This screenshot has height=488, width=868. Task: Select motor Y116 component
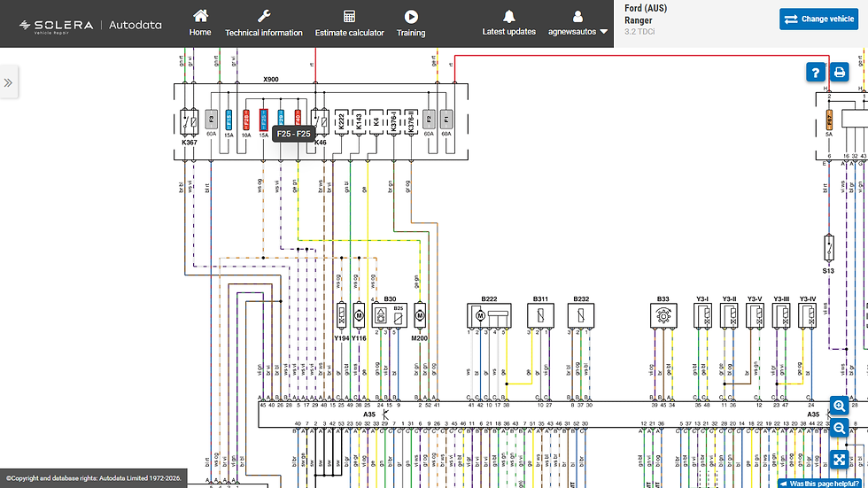click(x=359, y=316)
